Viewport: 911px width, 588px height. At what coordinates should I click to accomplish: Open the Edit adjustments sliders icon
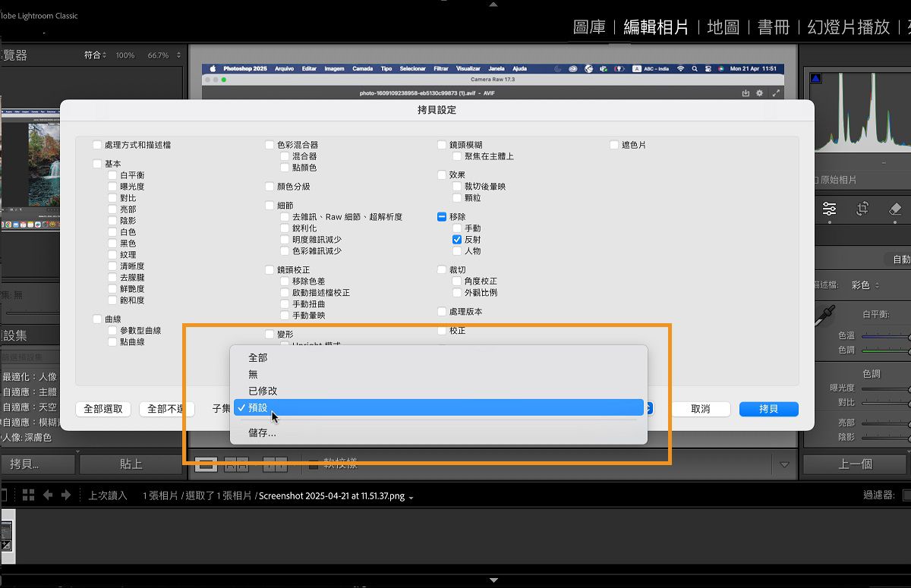[x=830, y=209]
